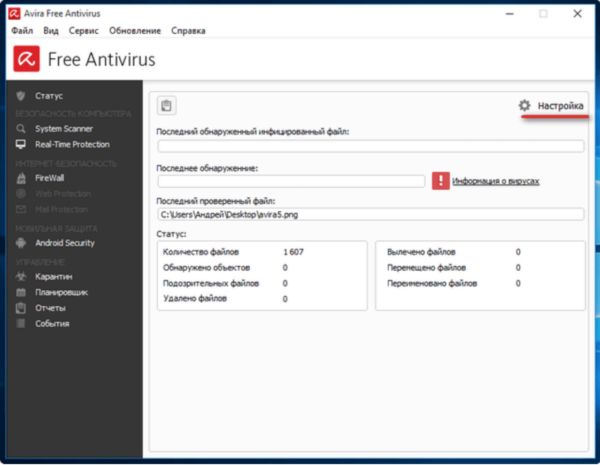600x465 pixels.
Task: Click the FireWall sidebar icon
Action: [21, 178]
